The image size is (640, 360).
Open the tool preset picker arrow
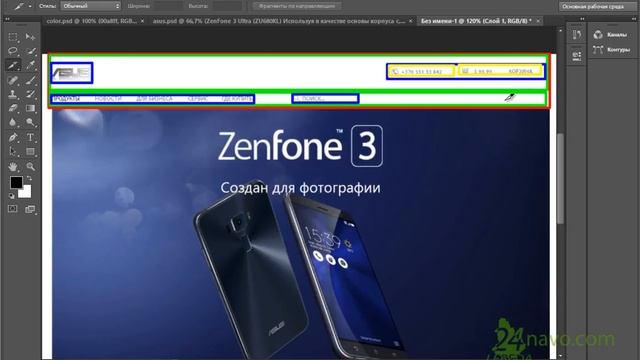30,7
